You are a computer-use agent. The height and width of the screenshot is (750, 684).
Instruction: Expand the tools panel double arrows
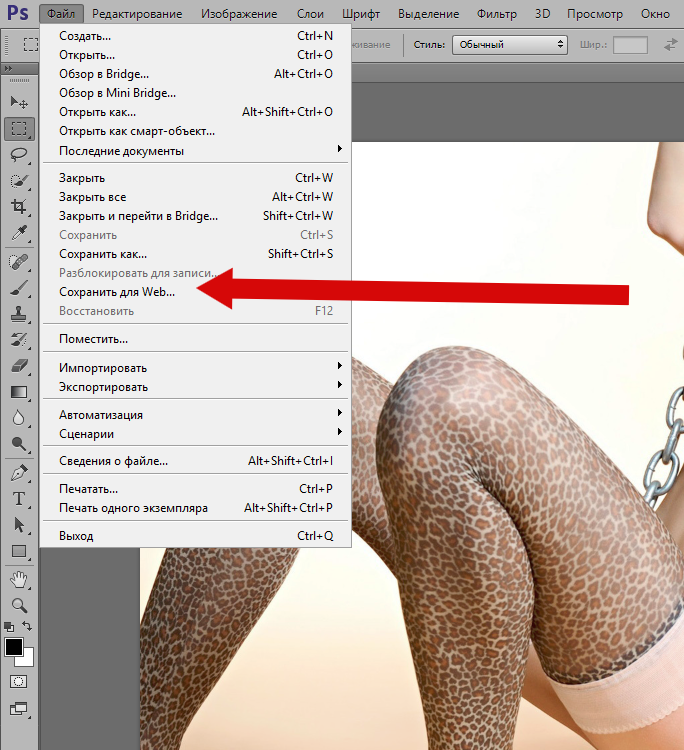click(8, 69)
